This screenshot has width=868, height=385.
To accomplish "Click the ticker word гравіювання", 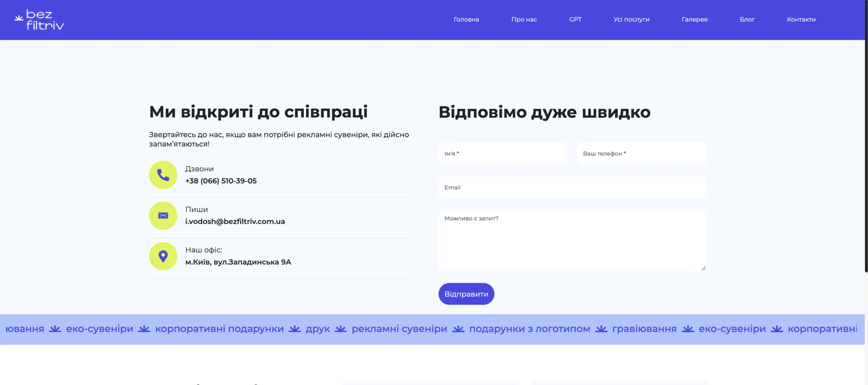I will 644,329.
